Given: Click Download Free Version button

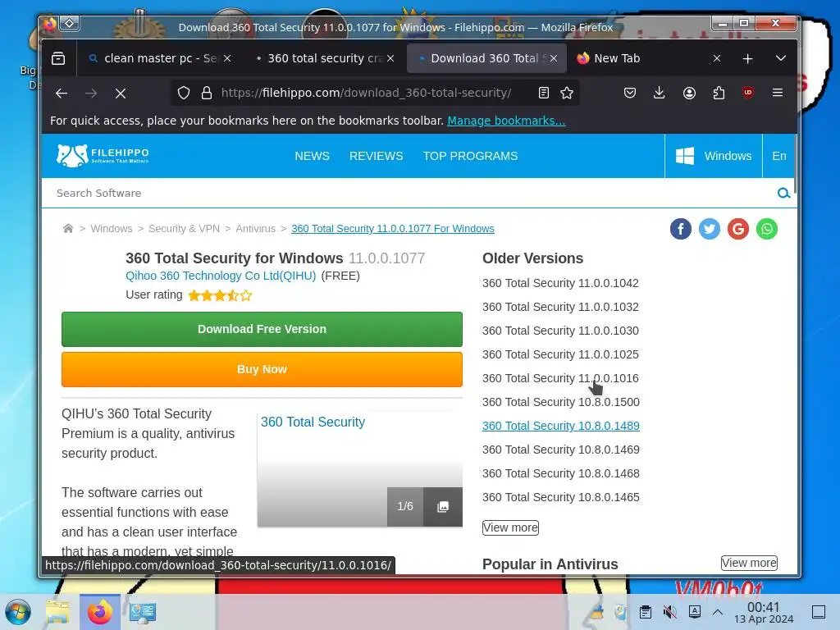Looking at the screenshot, I should (x=262, y=329).
